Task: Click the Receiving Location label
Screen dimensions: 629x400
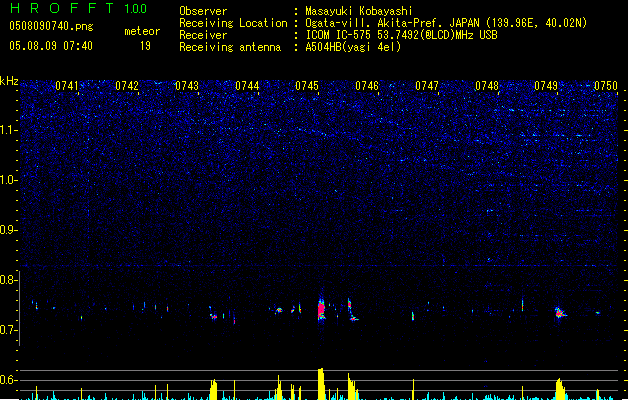Action: click(233, 23)
